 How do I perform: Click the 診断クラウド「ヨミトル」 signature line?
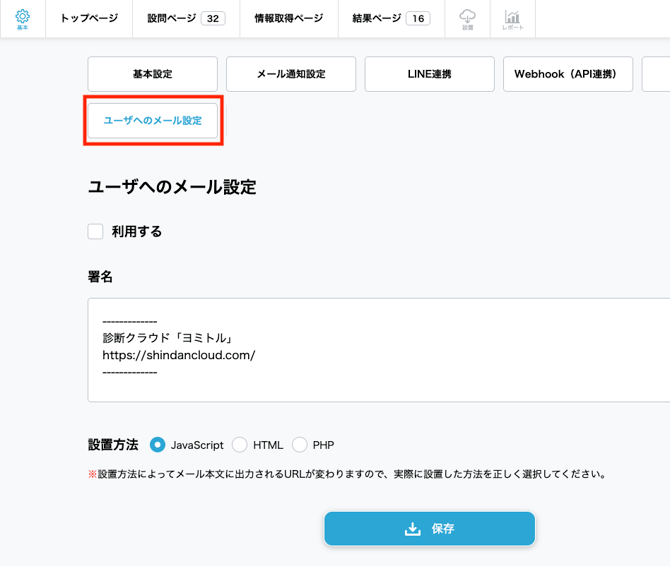168,338
